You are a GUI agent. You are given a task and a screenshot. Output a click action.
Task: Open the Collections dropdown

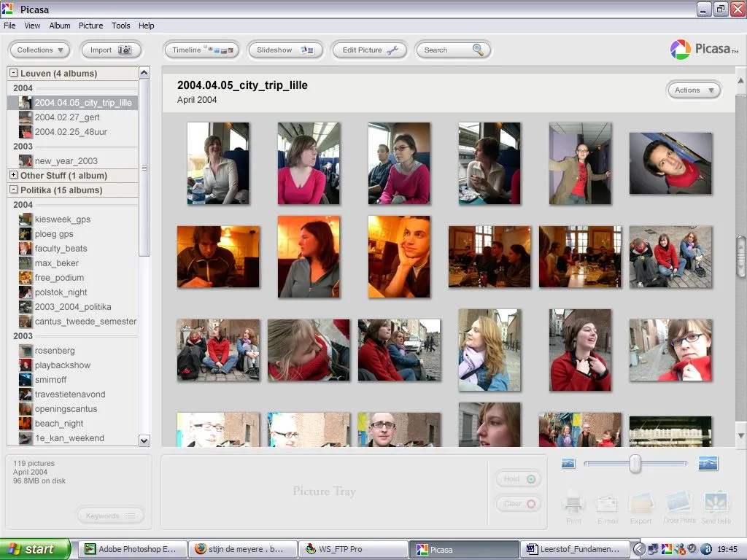(39, 50)
